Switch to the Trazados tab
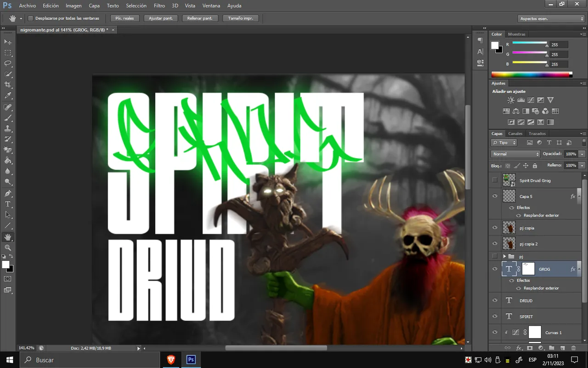The height and width of the screenshot is (368, 588). coord(537,133)
